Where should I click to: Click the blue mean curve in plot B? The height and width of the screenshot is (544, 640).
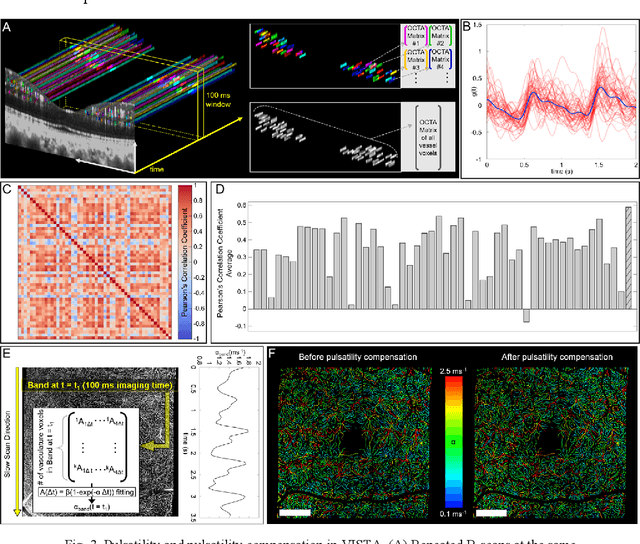click(560, 100)
